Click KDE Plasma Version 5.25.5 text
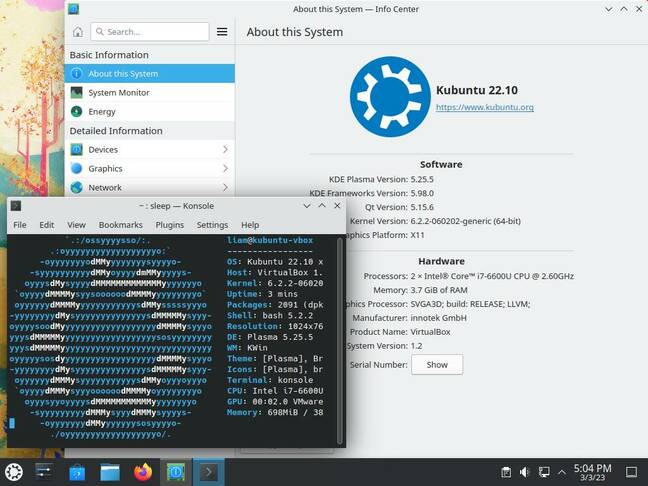 coord(381,179)
